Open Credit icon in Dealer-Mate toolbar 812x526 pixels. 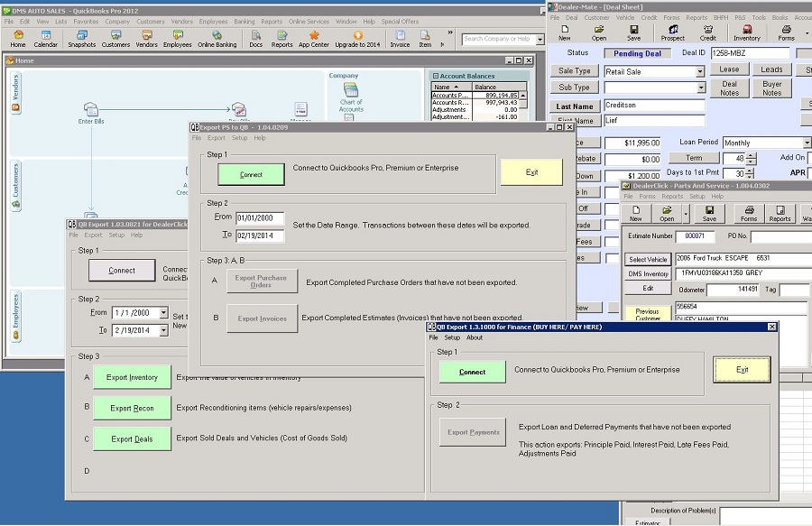click(708, 33)
